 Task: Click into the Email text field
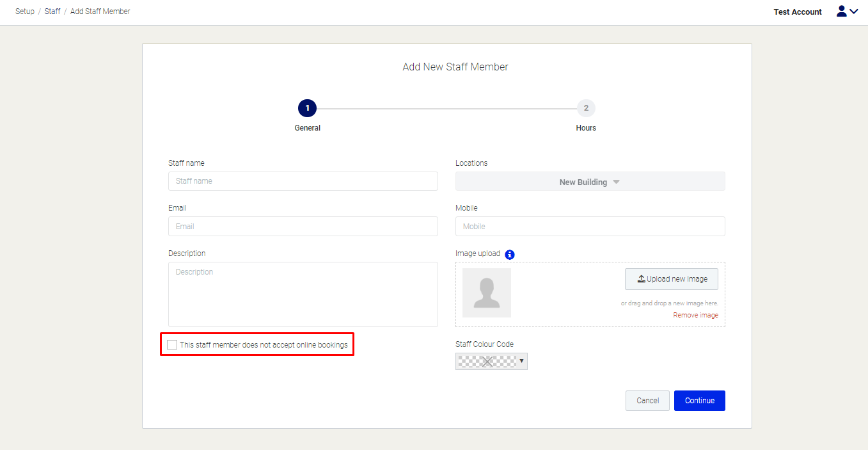303,227
